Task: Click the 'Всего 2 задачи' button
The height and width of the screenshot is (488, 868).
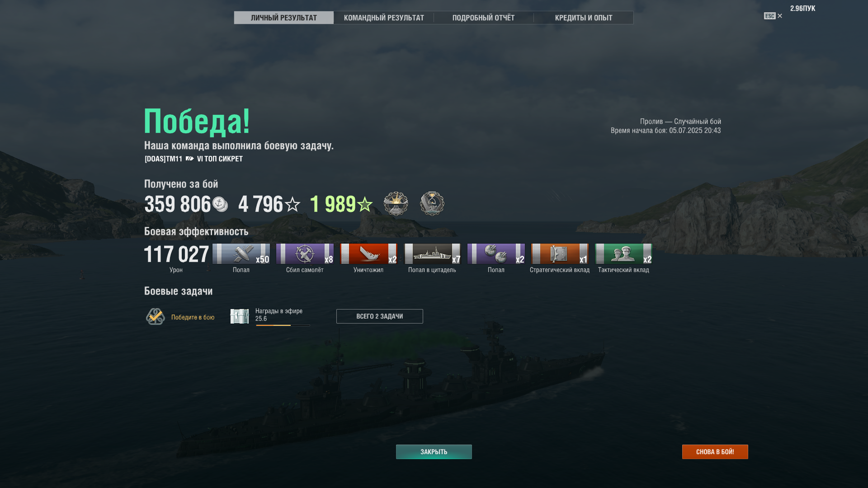Action: [x=380, y=316]
